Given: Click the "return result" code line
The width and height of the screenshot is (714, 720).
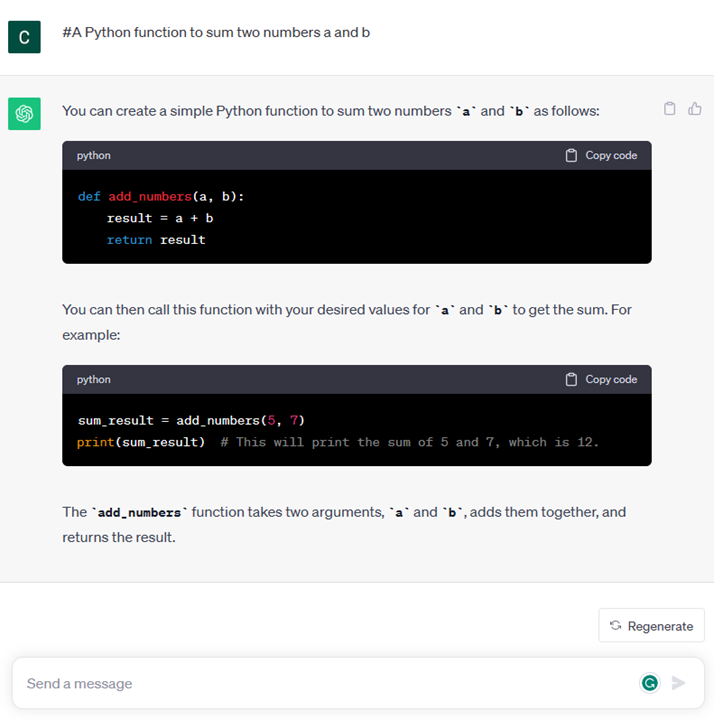Looking at the screenshot, I should pos(156,240).
